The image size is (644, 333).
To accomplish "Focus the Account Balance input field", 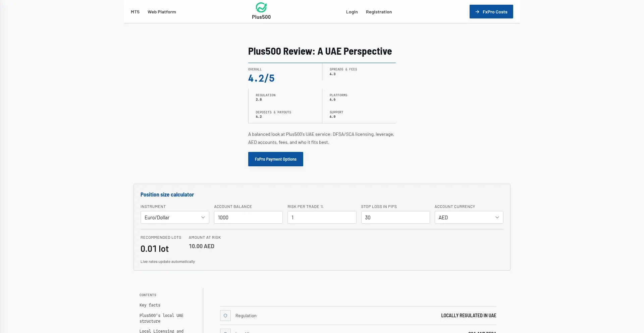I will tap(248, 217).
